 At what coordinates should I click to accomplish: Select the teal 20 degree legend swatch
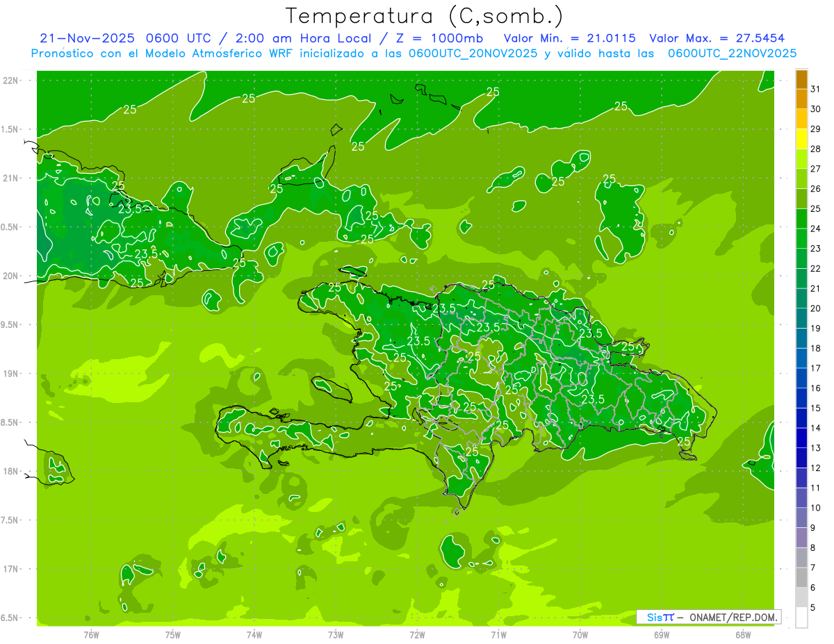(x=801, y=299)
